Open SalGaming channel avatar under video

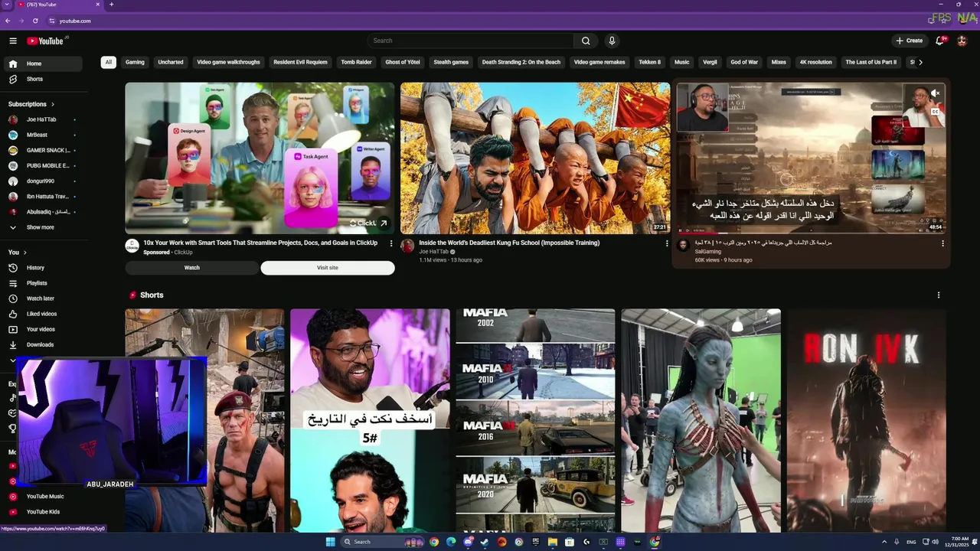683,245
